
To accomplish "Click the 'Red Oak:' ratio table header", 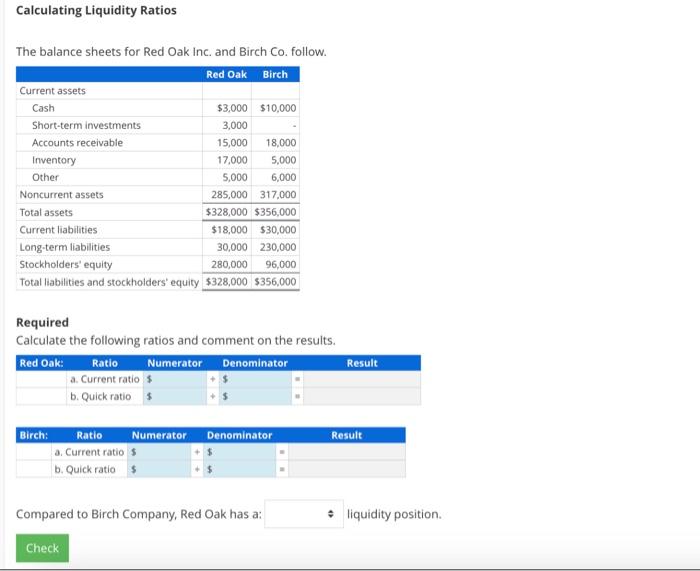I will pos(41,363).
